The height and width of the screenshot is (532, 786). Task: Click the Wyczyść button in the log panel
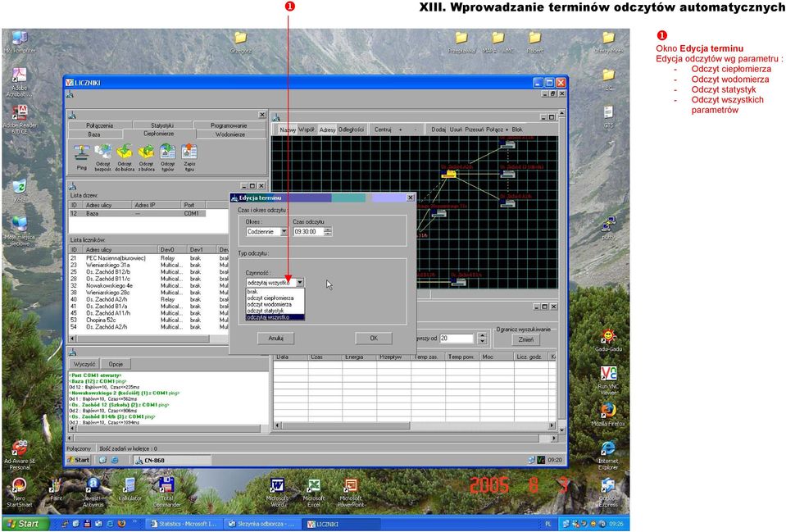click(x=84, y=364)
